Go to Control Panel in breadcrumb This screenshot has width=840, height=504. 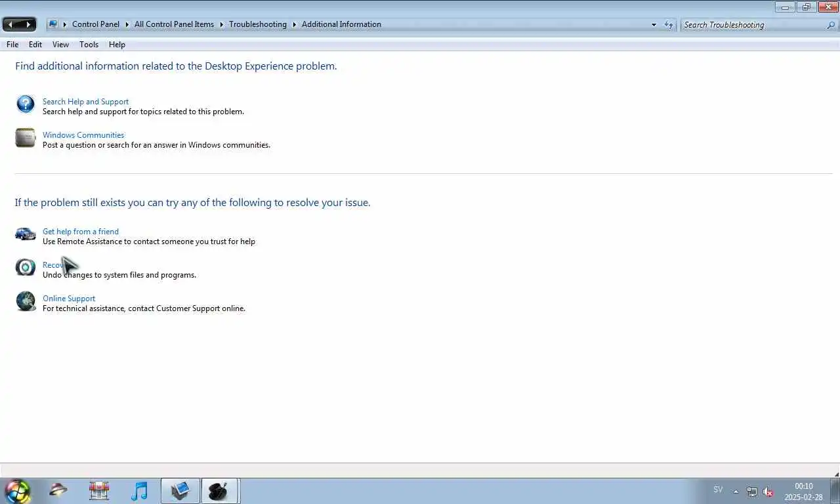pos(96,24)
